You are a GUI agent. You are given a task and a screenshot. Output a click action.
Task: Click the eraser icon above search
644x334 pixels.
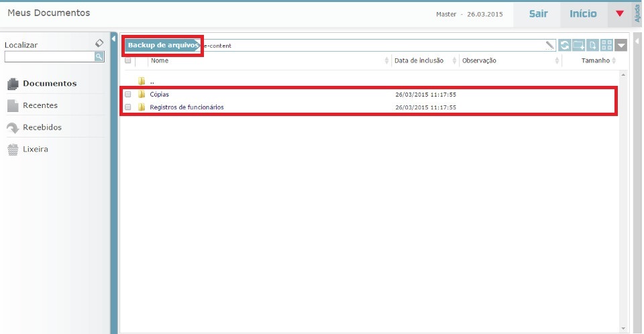click(x=99, y=43)
